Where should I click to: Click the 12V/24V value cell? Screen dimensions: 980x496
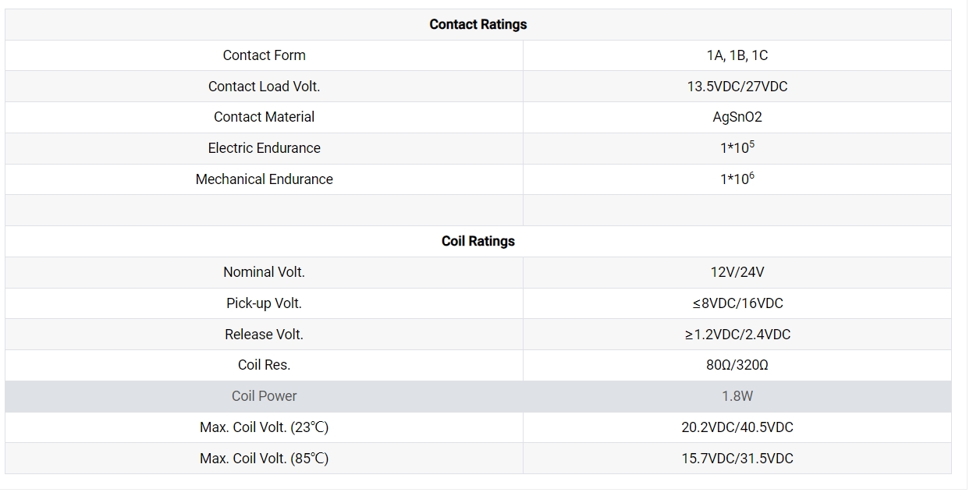coord(737,272)
